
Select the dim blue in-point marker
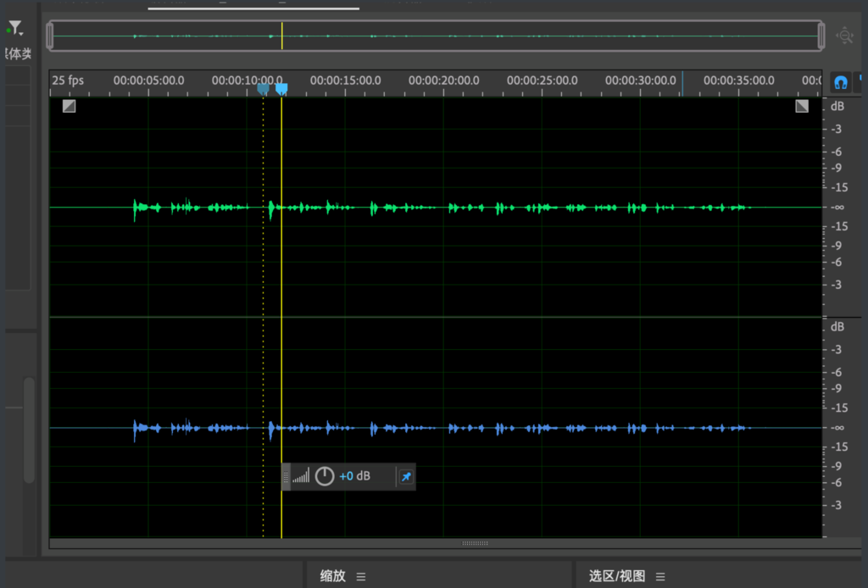coord(263,88)
